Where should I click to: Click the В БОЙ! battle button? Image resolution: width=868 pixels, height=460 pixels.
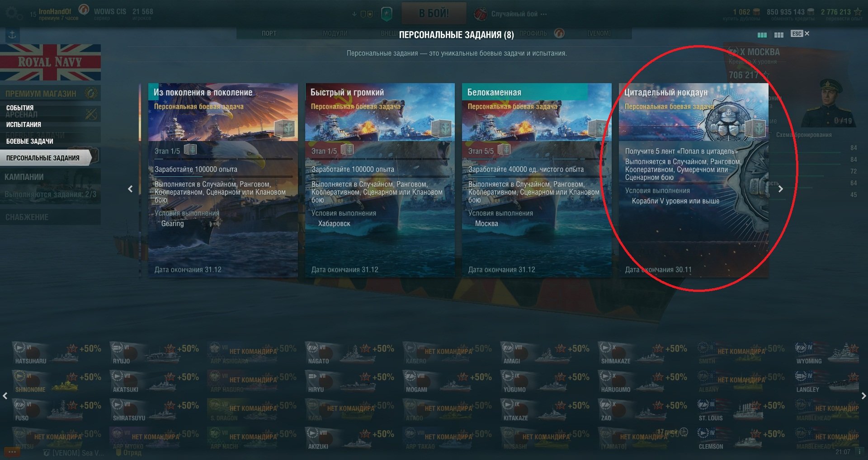(x=434, y=13)
